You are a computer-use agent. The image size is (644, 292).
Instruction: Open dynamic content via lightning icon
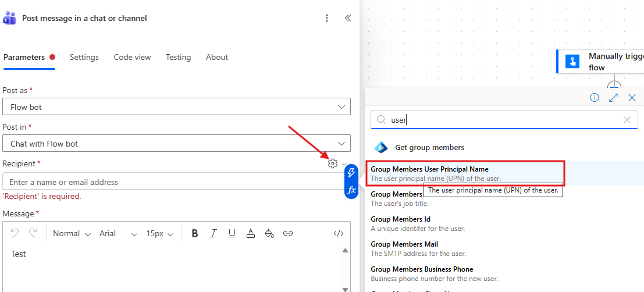[351, 173]
